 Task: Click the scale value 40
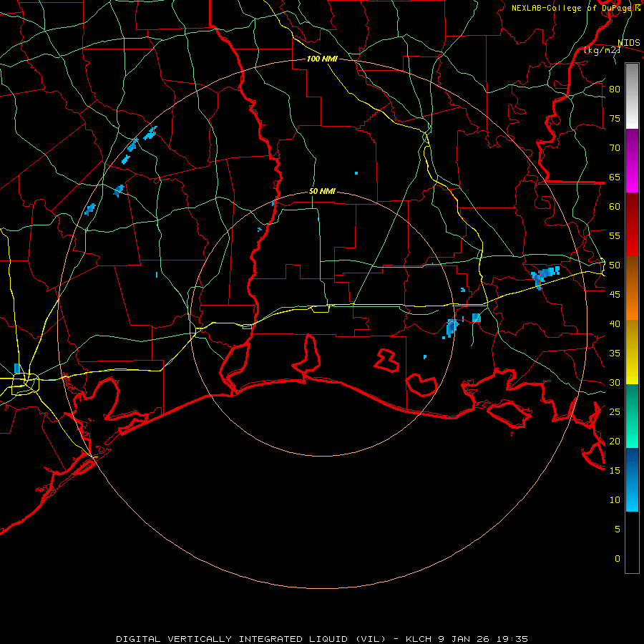(x=615, y=323)
